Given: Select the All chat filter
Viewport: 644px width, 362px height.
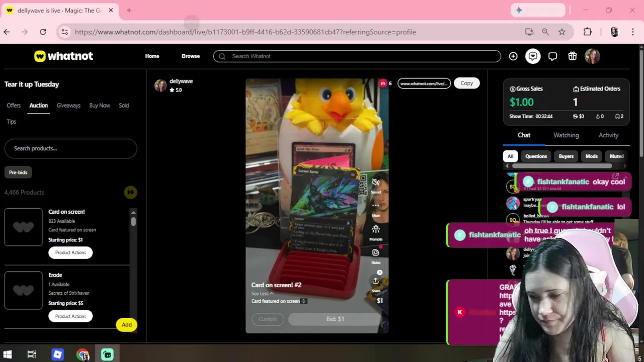Looking at the screenshot, I should (x=510, y=156).
